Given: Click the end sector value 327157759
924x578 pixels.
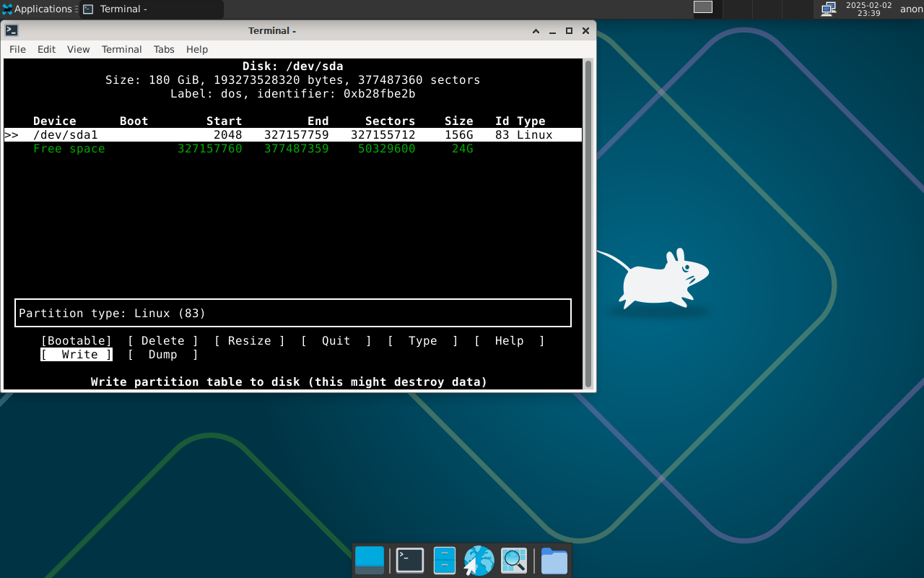Looking at the screenshot, I should click(x=297, y=135).
